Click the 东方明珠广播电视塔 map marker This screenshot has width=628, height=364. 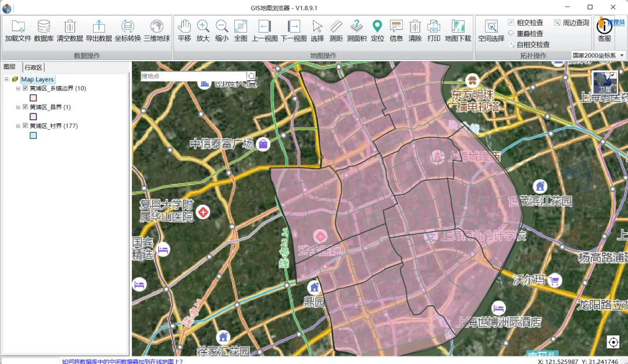point(472,80)
